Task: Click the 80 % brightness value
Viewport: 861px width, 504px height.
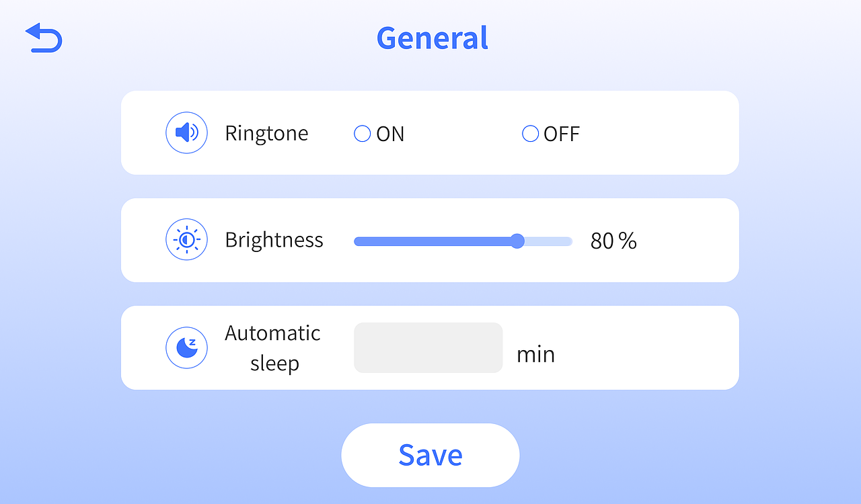Action: tap(613, 241)
